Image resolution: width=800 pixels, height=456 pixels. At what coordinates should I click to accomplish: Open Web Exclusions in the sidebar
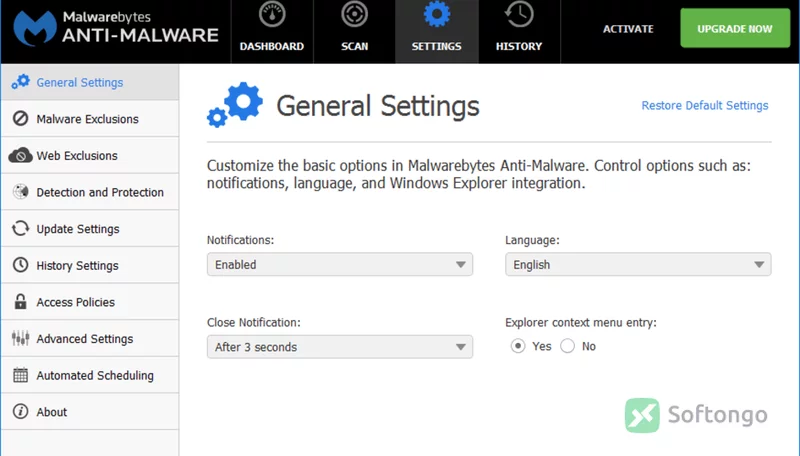tap(90, 156)
